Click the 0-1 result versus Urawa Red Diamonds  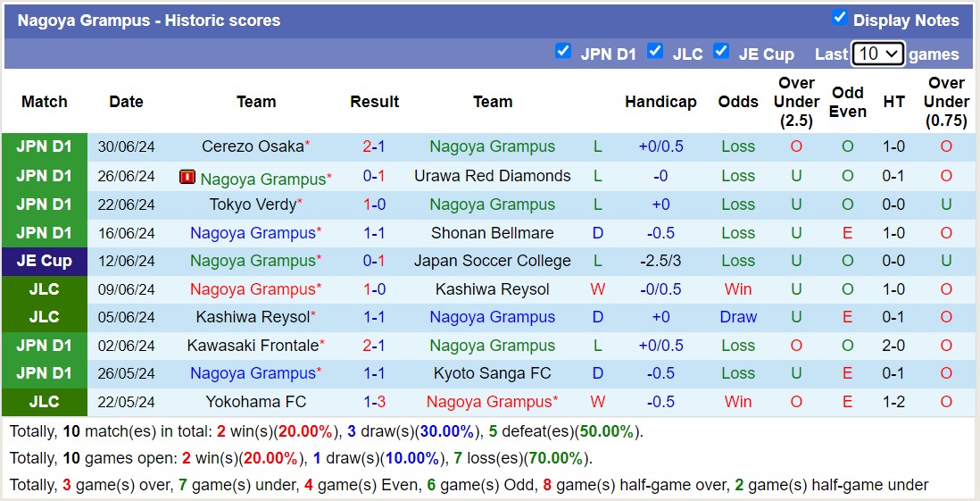coord(374,176)
